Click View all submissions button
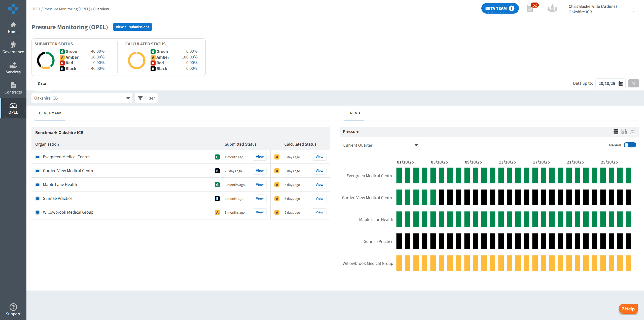 [x=132, y=27]
